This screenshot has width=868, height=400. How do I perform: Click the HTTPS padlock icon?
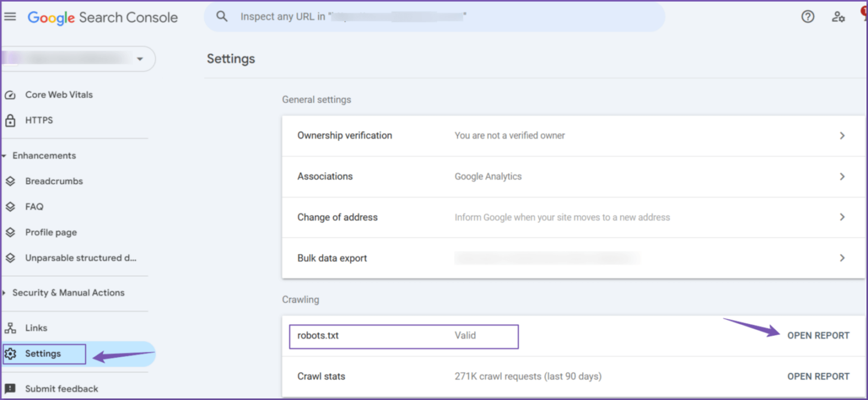11,120
